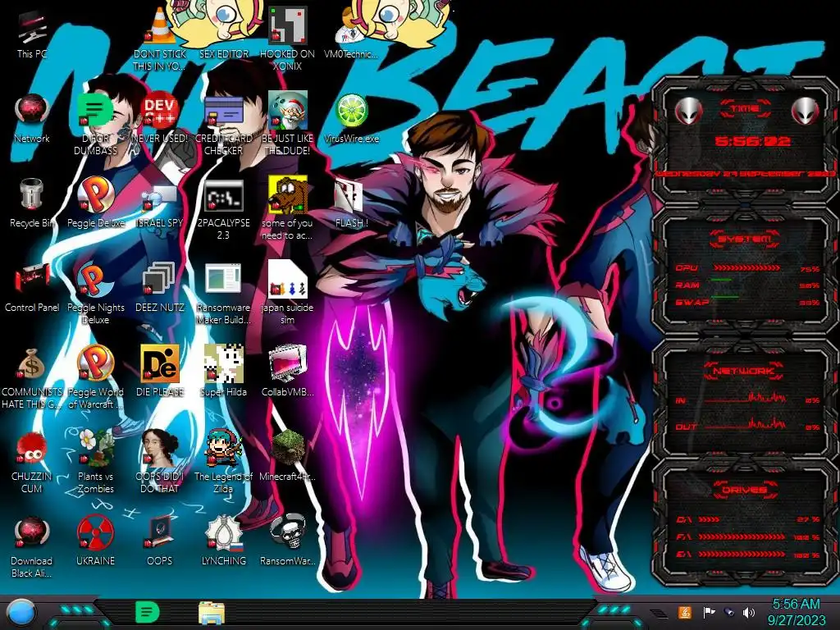Select the dog icon 'some of you need to ac...'

click(288, 209)
